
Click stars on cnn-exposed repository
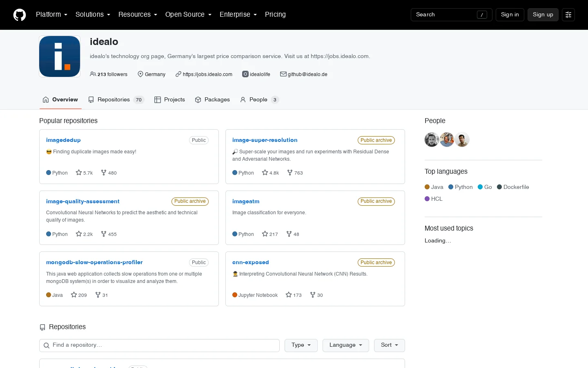click(x=294, y=295)
